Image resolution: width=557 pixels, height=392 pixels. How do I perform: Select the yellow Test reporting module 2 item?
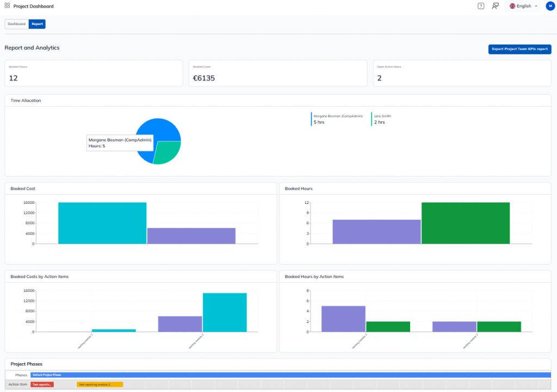coord(100,384)
